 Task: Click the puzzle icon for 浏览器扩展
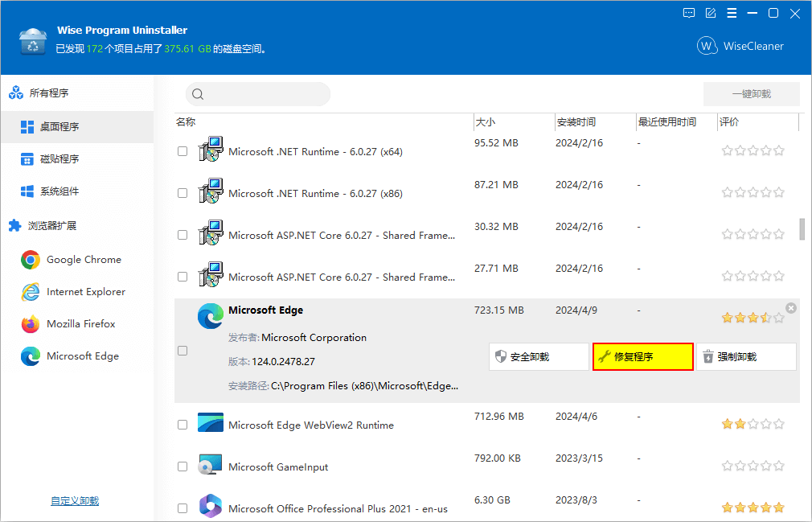(15, 226)
